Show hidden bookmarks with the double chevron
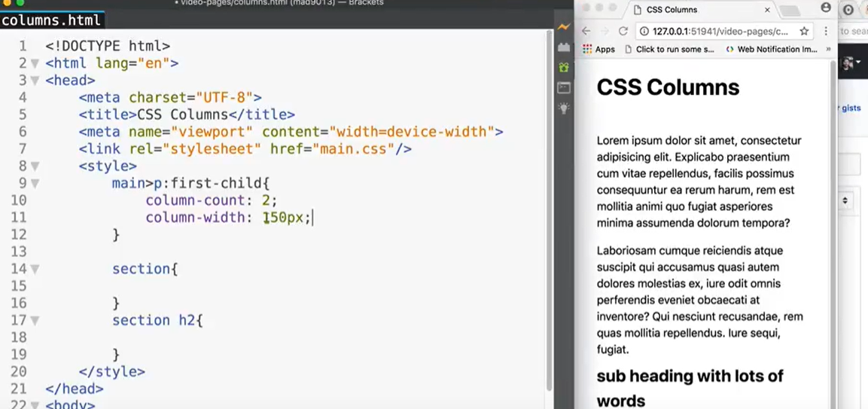This screenshot has height=409, width=868. (828, 49)
